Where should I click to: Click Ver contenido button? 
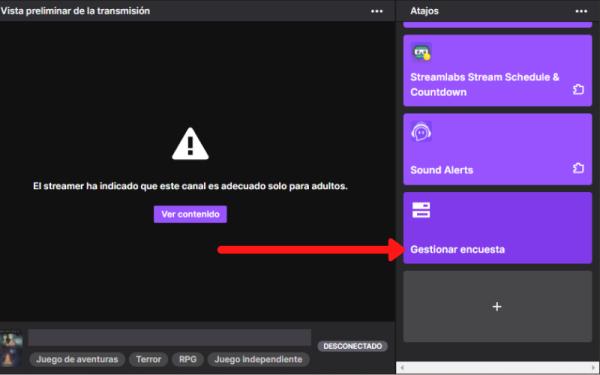[190, 214]
